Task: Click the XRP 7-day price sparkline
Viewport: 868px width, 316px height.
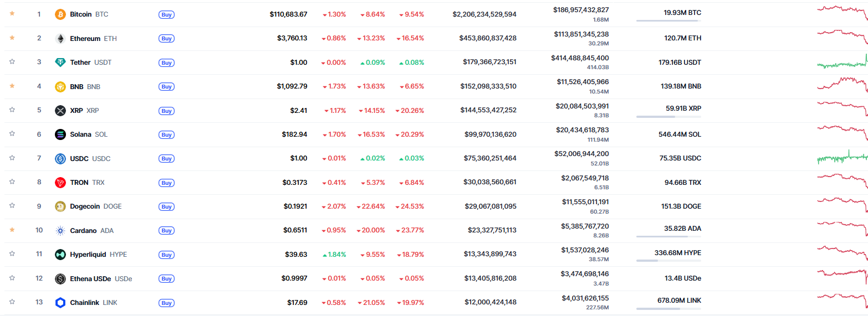Action: (841, 107)
